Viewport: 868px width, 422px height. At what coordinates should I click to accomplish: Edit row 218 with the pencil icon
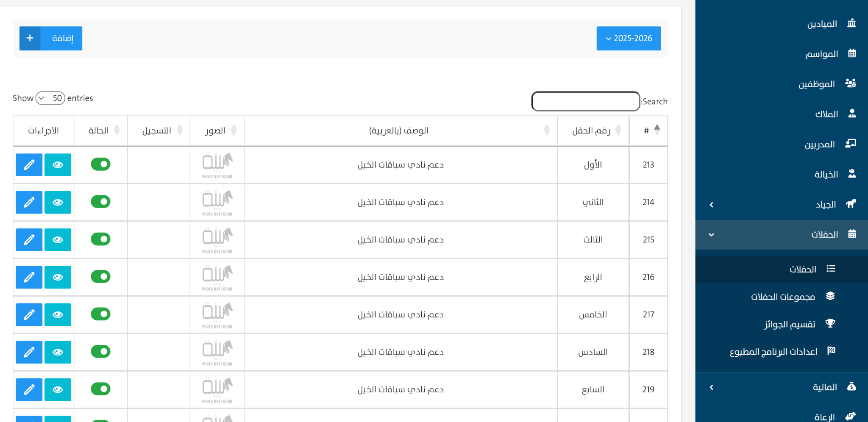[x=29, y=352]
